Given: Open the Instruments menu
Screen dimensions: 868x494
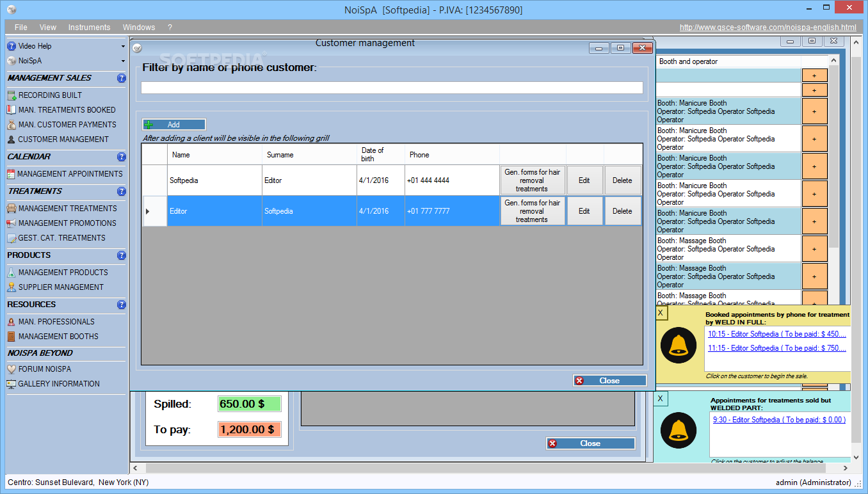Looking at the screenshot, I should coord(90,28).
